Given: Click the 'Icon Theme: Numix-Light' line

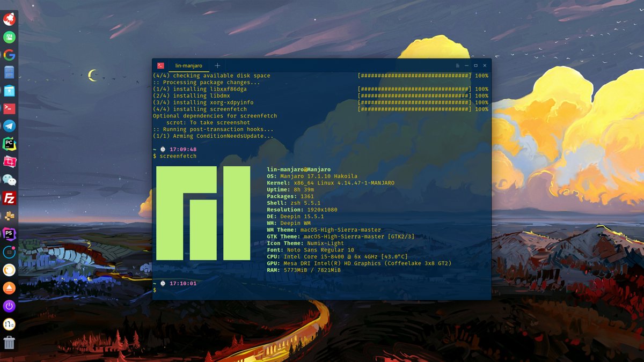Looking at the screenshot, I should pos(305,243).
